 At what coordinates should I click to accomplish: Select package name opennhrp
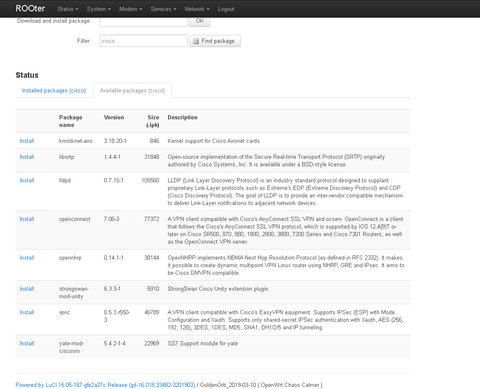click(70, 258)
